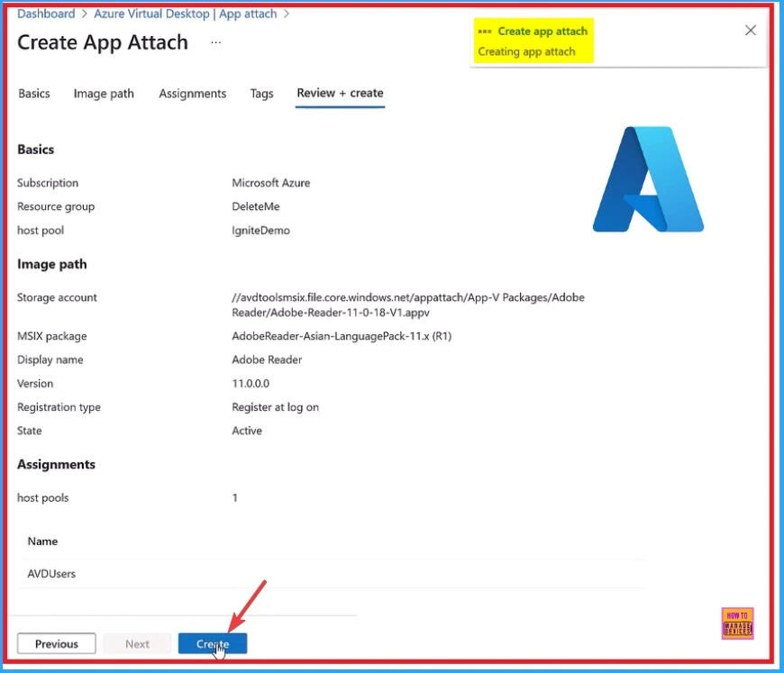This screenshot has height=673, width=784.
Task: Click the MSIX package label
Action: pyautogui.click(x=51, y=336)
